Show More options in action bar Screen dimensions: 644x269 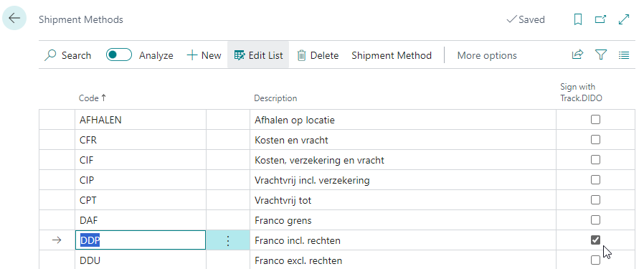click(x=487, y=55)
